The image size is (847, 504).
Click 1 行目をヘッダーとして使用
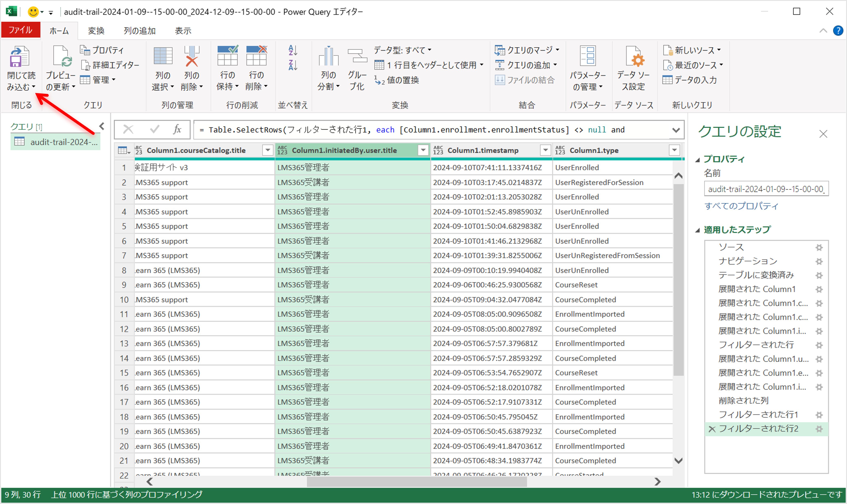[429, 65]
